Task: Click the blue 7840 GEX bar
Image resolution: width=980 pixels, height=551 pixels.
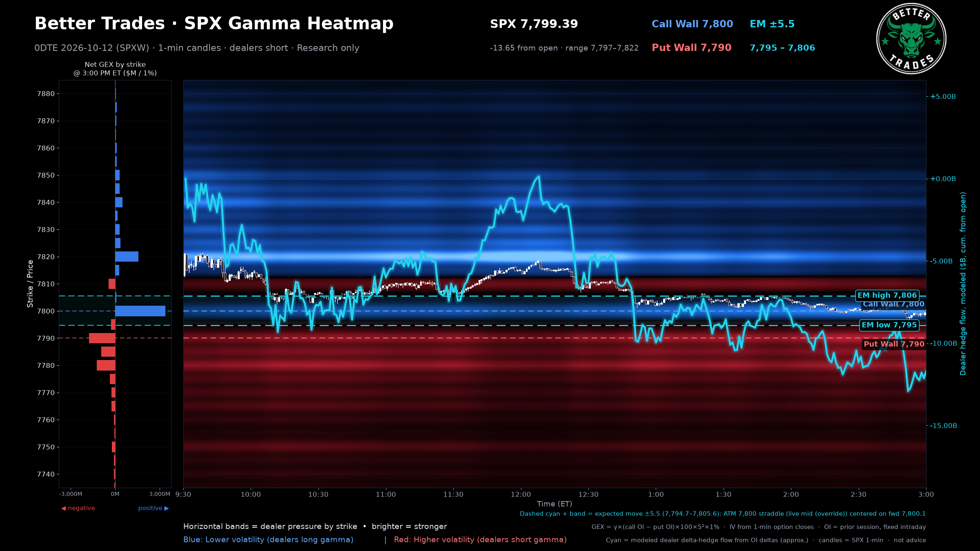Action: 119,202
